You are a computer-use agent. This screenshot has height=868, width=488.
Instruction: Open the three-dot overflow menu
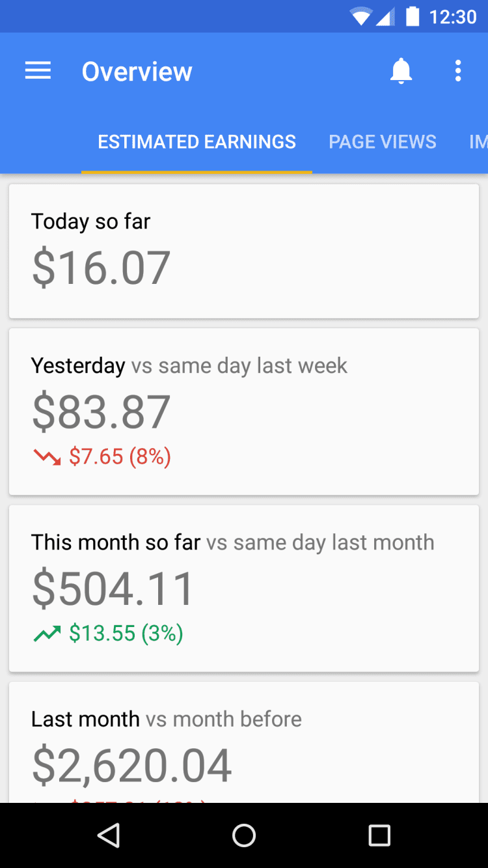pos(458,71)
